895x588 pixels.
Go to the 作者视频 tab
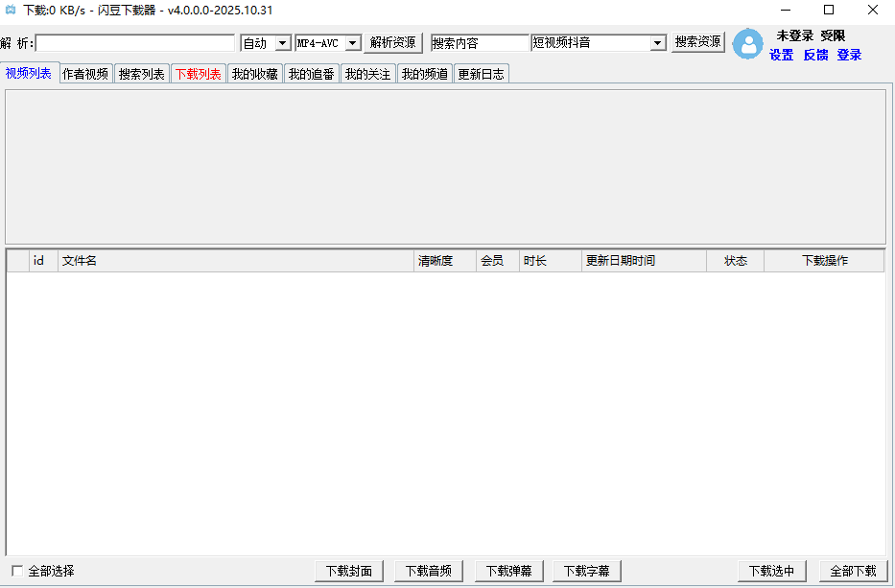coord(85,74)
